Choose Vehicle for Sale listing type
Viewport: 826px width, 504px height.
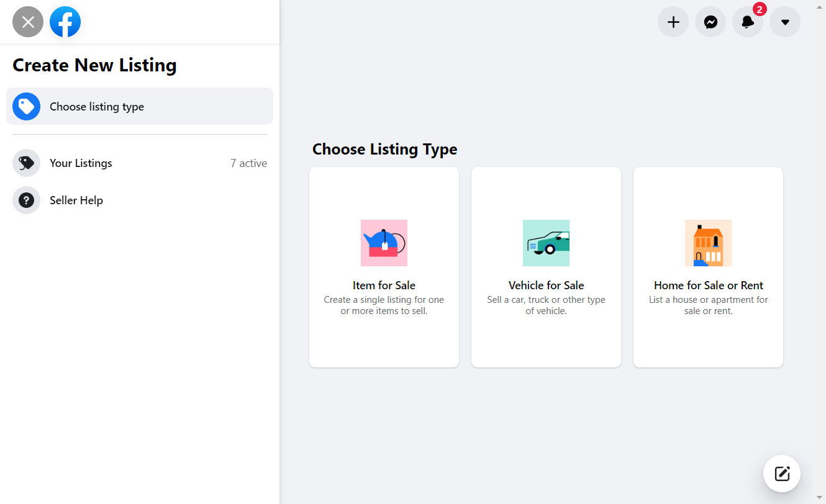coord(546,267)
